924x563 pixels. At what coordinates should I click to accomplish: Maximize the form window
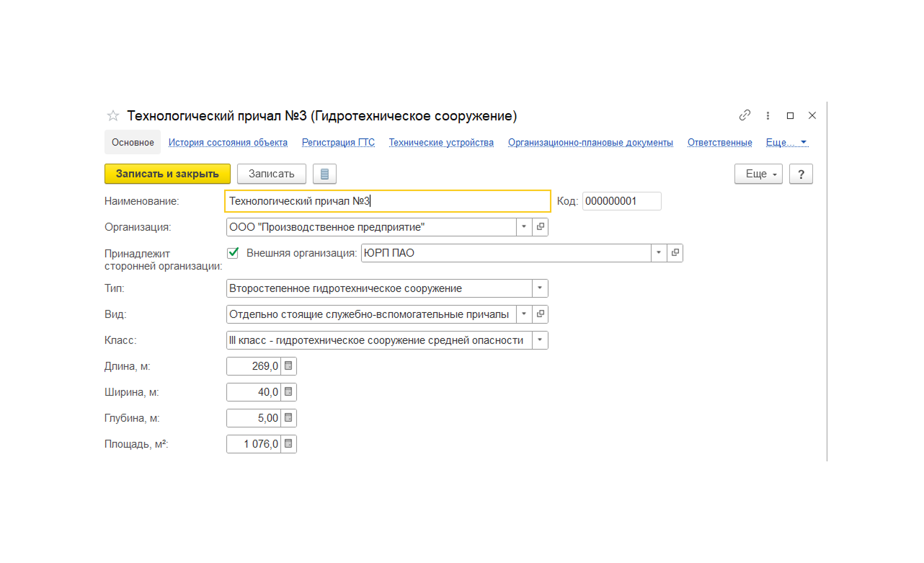click(790, 115)
